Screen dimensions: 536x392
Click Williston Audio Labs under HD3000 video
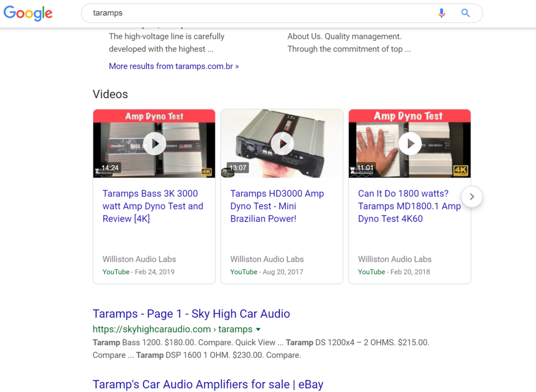click(267, 260)
